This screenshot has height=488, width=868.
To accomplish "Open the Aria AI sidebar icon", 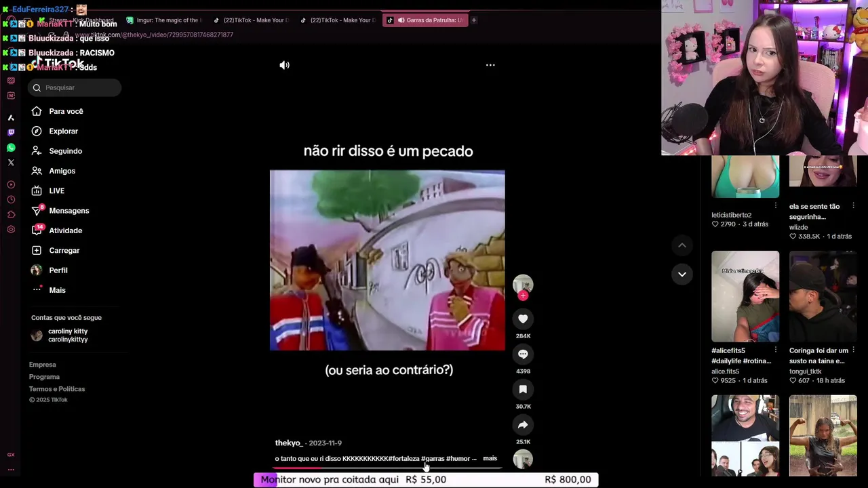I will (x=11, y=118).
